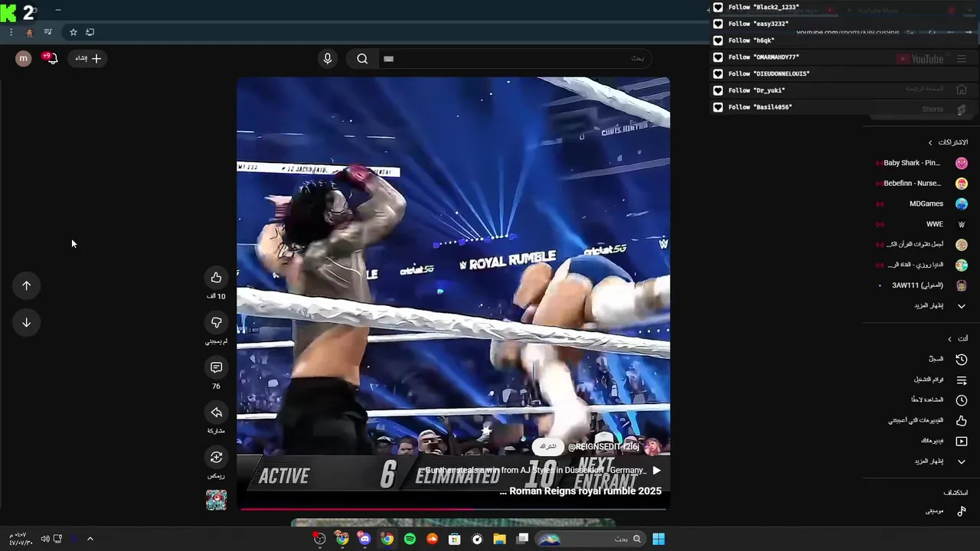Viewport: 980px width, 551px height.
Task: Open Chrome three-dot menu
Action: tap(11, 32)
